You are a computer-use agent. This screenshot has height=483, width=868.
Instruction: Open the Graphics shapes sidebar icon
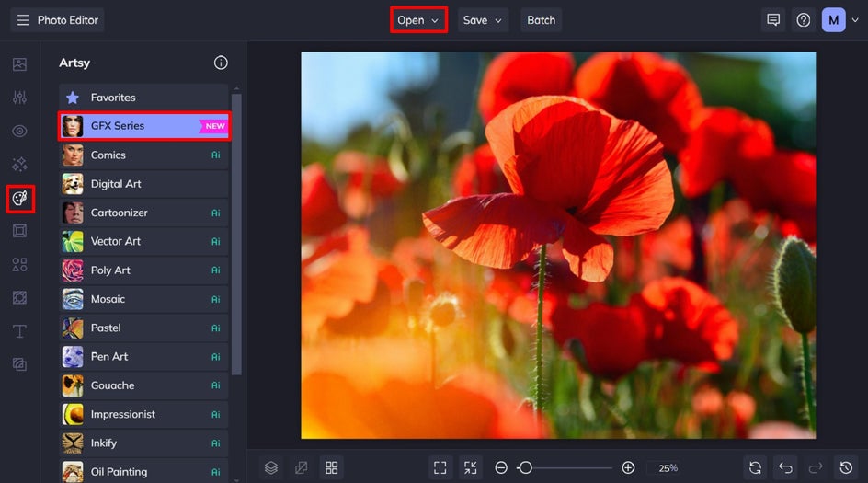[x=20, y=264]
